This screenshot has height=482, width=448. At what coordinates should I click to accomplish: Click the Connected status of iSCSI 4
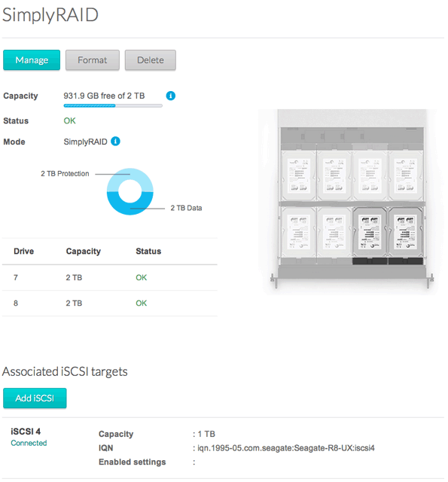(29, 443)
